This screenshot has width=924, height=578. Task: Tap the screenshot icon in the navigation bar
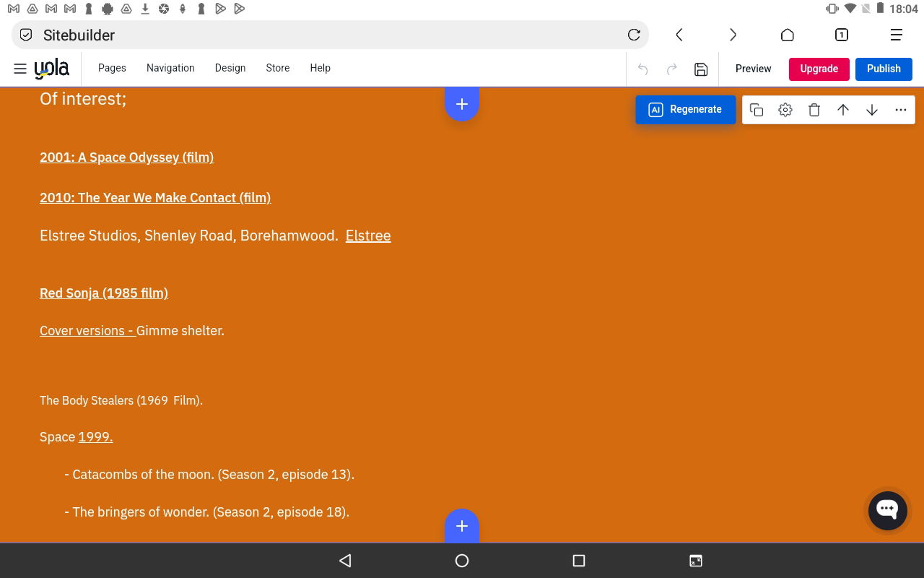tap(696, 561)
